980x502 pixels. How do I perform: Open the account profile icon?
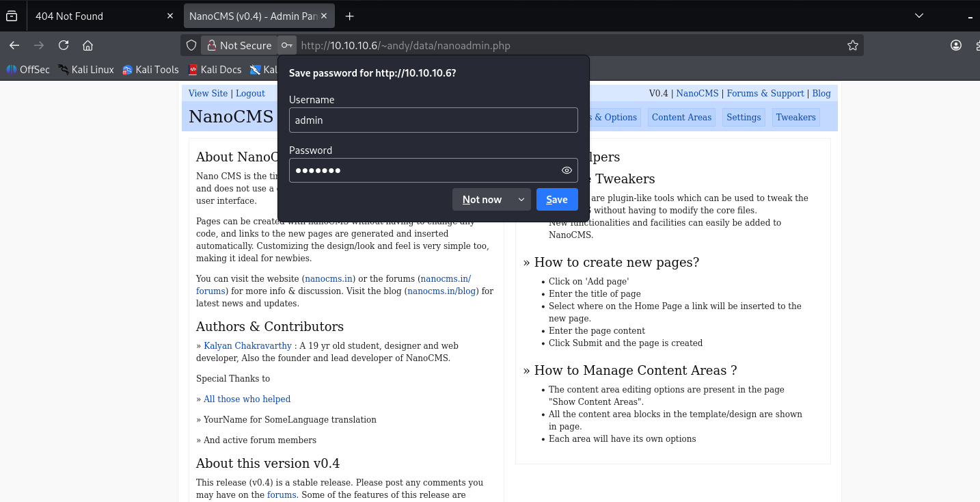coord(956,45)
